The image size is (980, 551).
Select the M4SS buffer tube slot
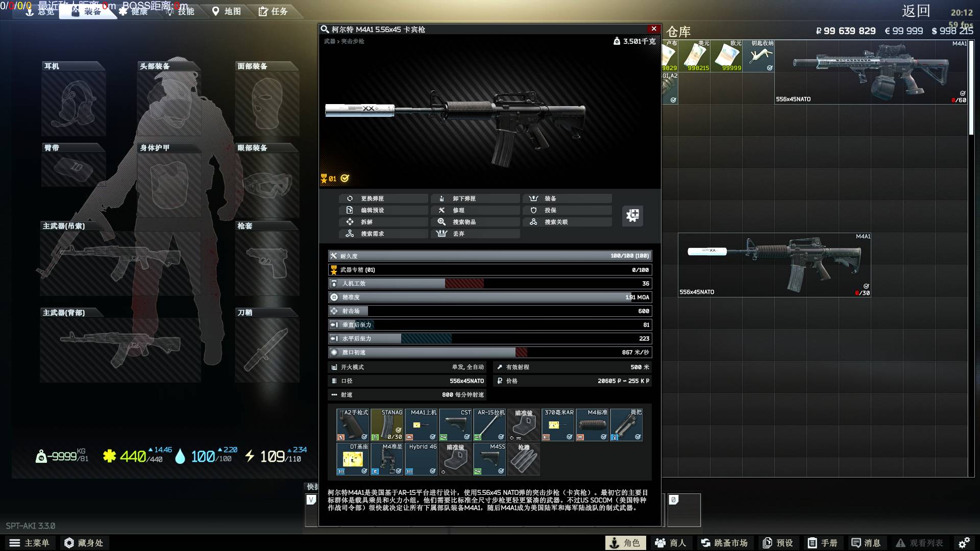pos(489,459)
